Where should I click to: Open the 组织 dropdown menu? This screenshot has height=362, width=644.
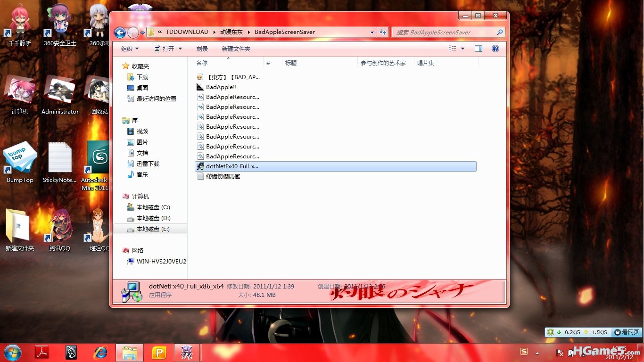point(130,49)
